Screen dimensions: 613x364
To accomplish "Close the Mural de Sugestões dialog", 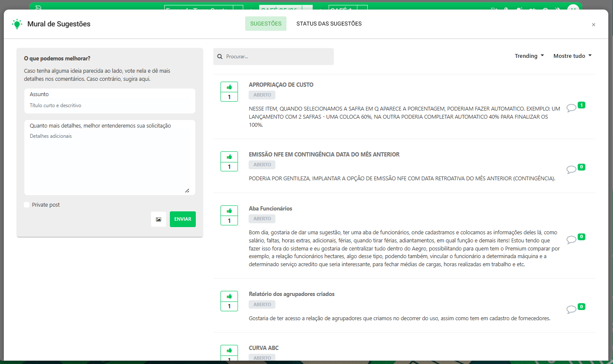I will [x=593, y=25].
